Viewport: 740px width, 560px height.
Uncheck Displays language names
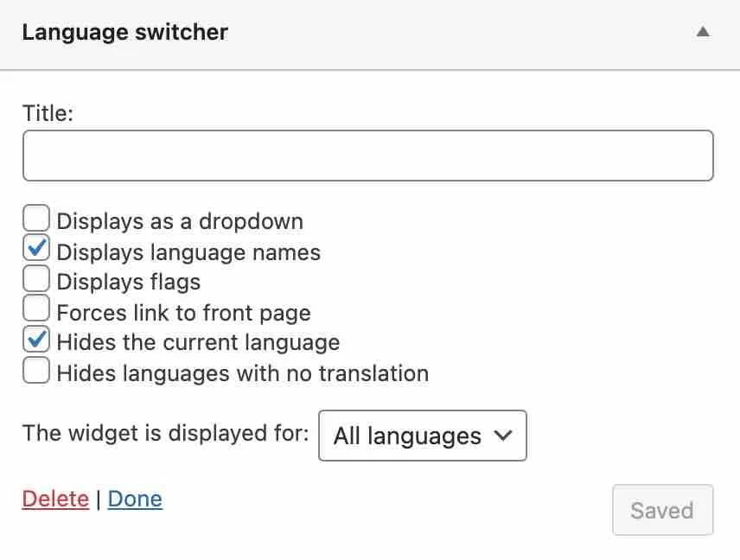click(35, 248)
